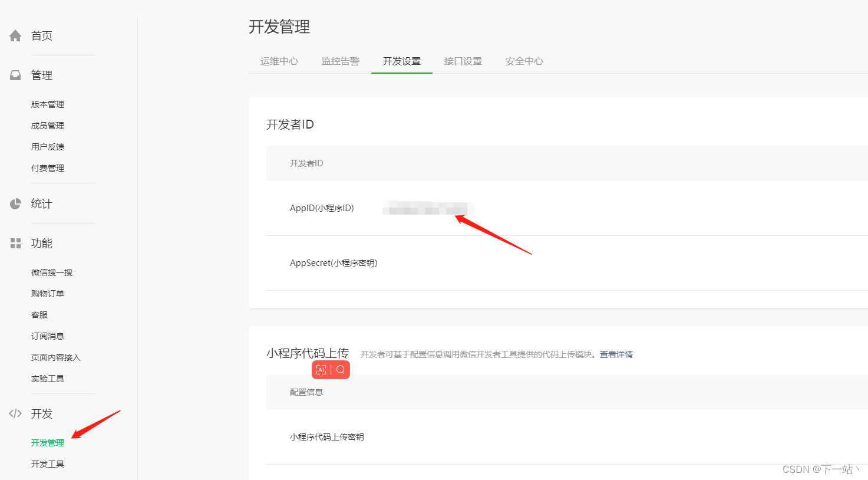
Task: Click the 开发管理 page title
Action: coord(279,27)
